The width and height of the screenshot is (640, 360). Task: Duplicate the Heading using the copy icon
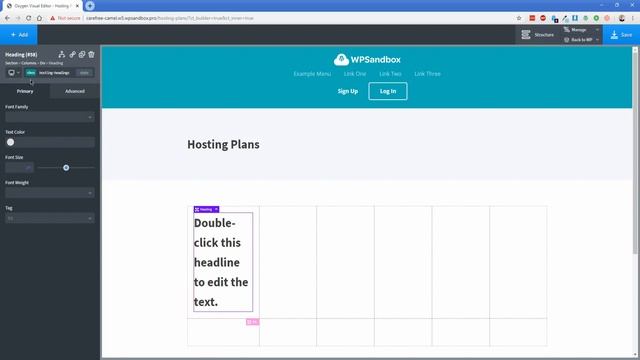82,54
